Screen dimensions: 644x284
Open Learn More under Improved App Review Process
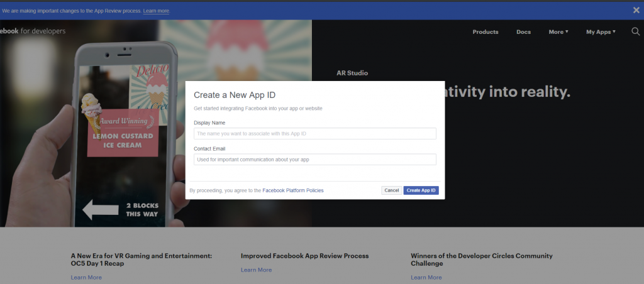click(x=257, y=270)
